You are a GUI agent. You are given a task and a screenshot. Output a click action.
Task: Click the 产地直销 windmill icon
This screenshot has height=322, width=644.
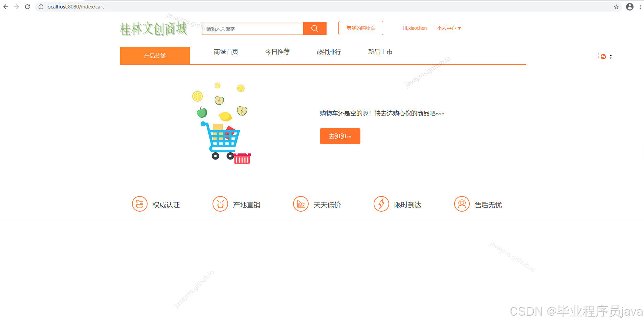(x=220, y=204)
